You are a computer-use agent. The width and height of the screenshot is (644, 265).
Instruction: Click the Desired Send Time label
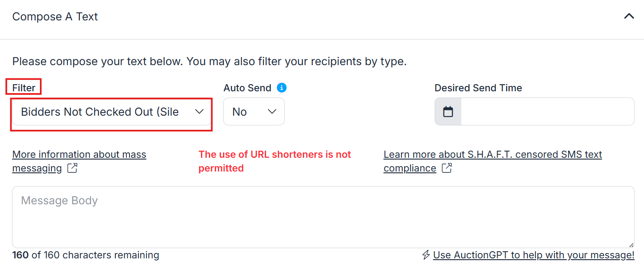[478, 88]
